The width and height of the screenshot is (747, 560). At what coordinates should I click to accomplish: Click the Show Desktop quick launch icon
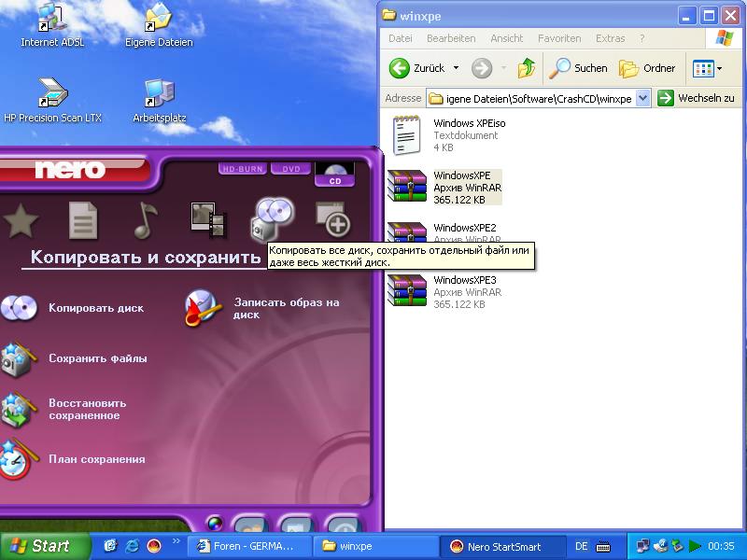pyautogui.click(x=110, y=546)
